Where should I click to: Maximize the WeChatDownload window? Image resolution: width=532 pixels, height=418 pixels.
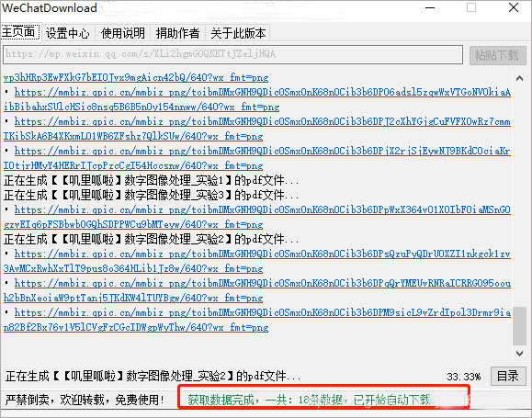click(471, 7)
